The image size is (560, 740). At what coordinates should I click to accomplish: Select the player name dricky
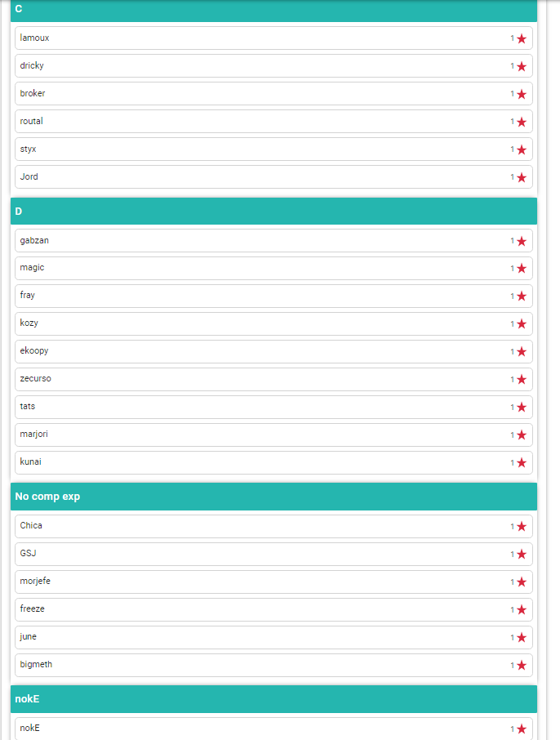(x=32, y=65)
